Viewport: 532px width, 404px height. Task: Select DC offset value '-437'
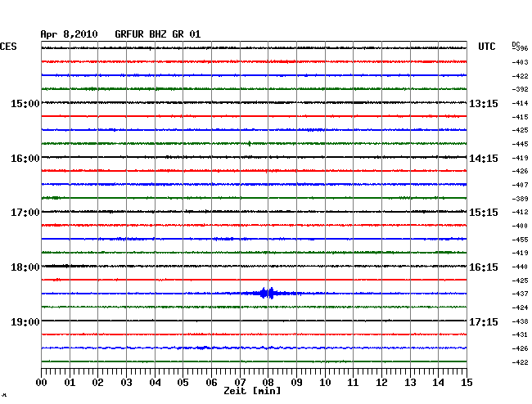pyautogui.click(x=520, y=294)
